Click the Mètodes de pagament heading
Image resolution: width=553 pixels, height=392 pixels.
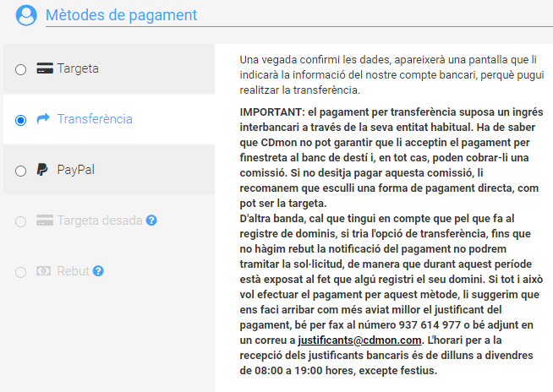point(121,15)
